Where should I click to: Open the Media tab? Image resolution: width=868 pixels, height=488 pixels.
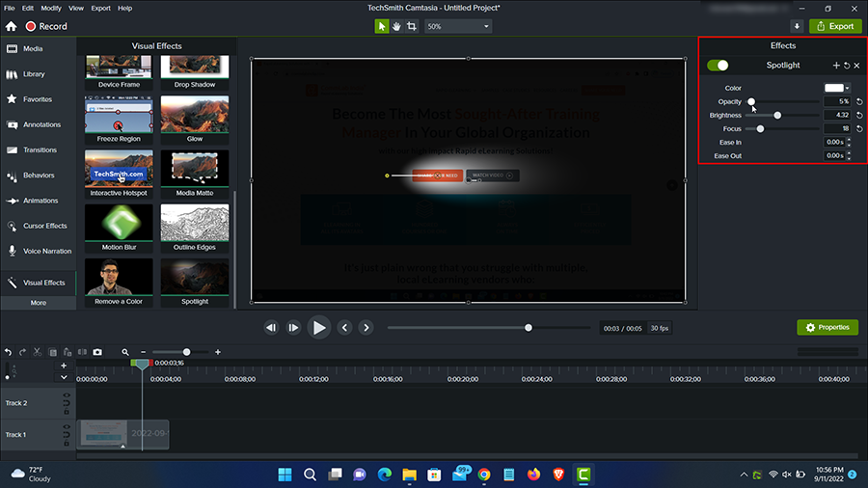click(38, 48)
